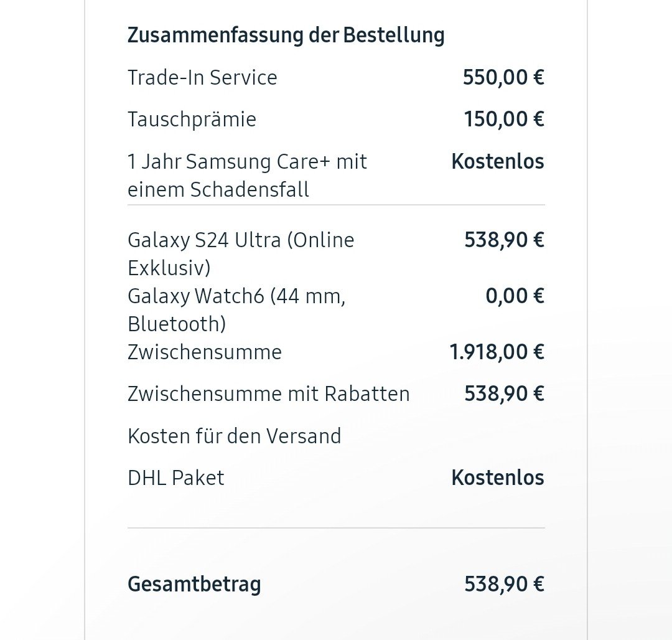Click the 550,00 € trade-in amount
Viewport: 672px width, 640px height.
tap(503, 78)
